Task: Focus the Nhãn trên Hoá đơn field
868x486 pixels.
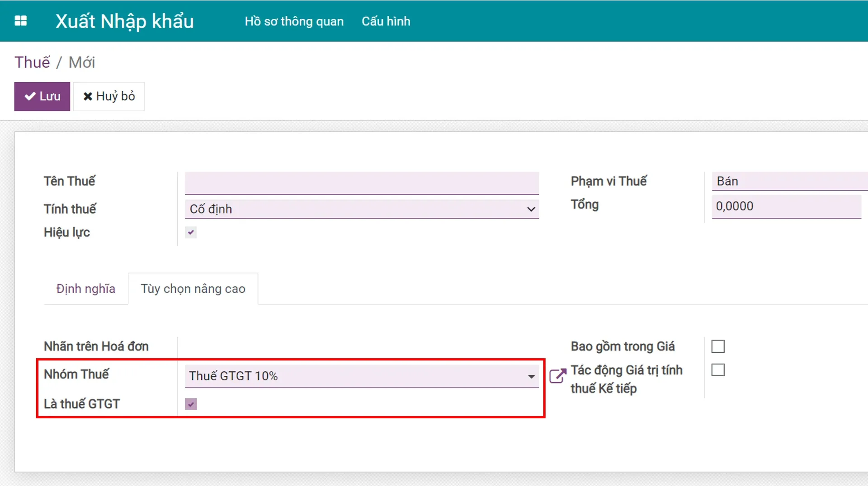Action: (x=362, y=347)
